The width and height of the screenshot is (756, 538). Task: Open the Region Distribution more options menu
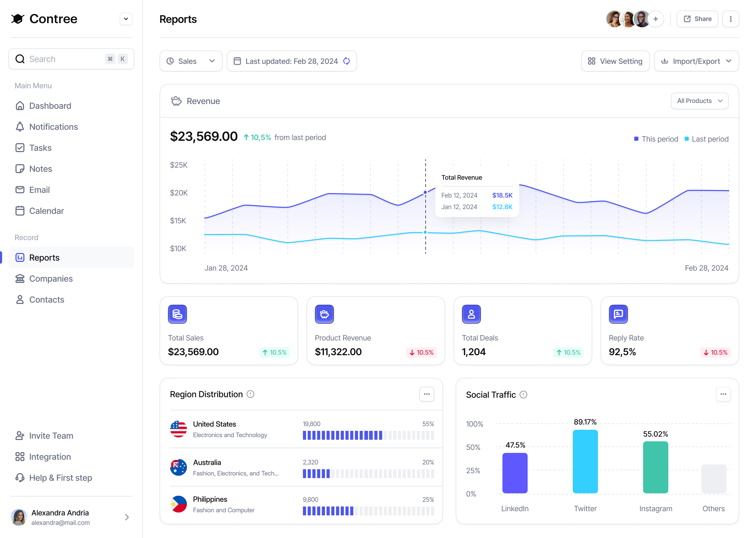click(427, 394)
